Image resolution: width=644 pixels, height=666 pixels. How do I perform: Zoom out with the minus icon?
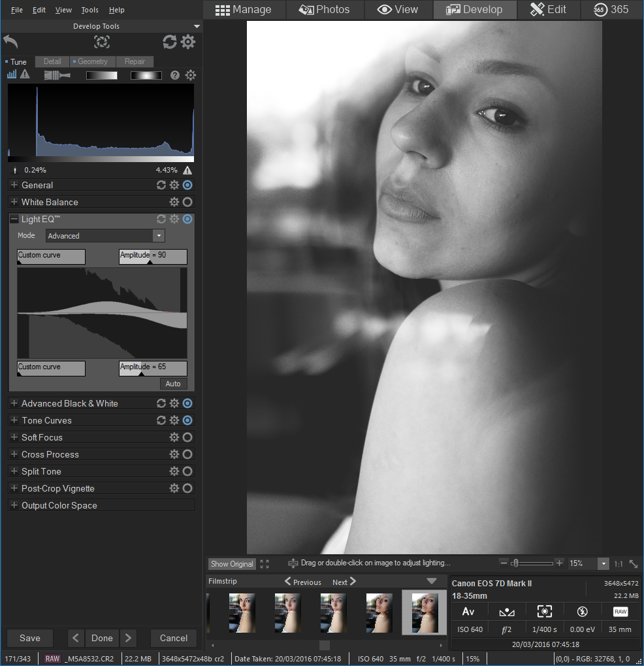[x=504, y=563]
